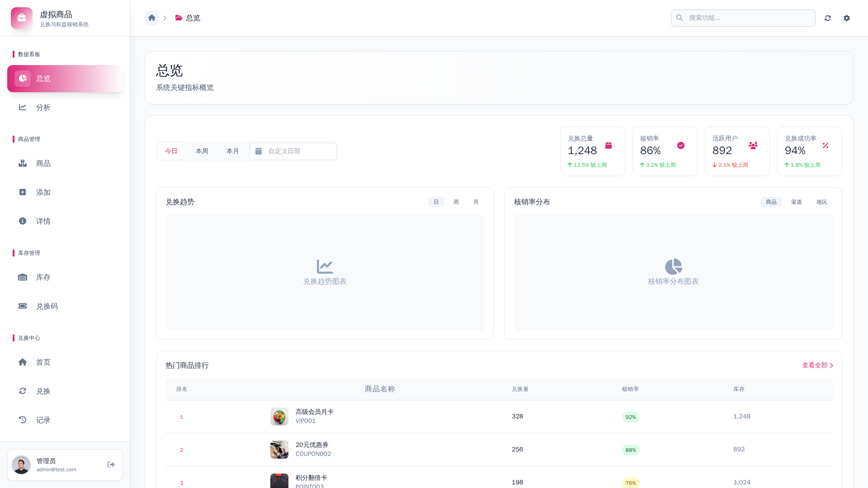Select the 本月 time range toggle

click(232, 151)
